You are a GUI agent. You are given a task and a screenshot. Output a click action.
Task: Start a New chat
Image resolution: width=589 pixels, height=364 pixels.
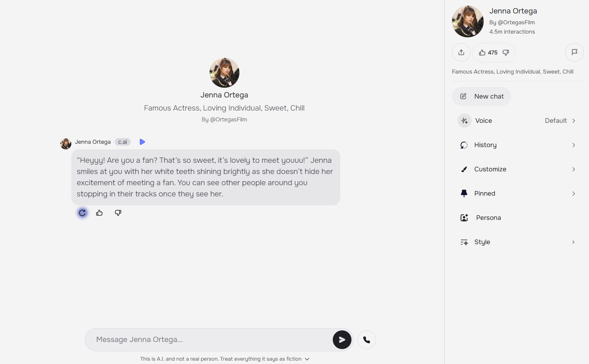(481, 96)
